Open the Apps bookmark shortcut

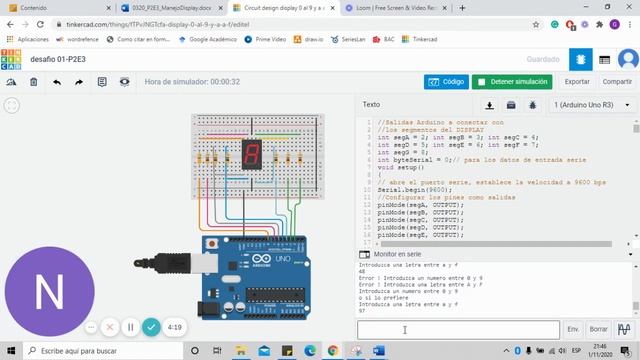click(27, 39)
